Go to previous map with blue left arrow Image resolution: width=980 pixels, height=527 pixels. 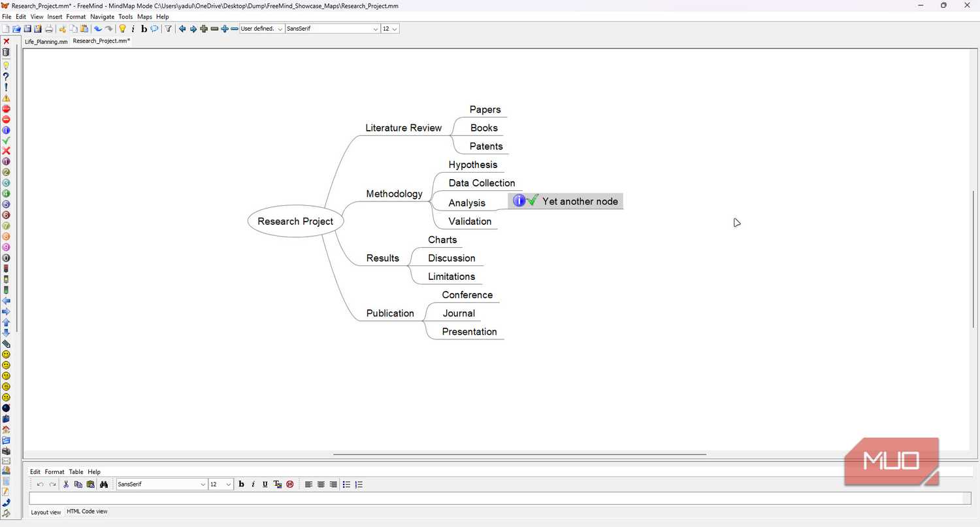pos(182,29)
